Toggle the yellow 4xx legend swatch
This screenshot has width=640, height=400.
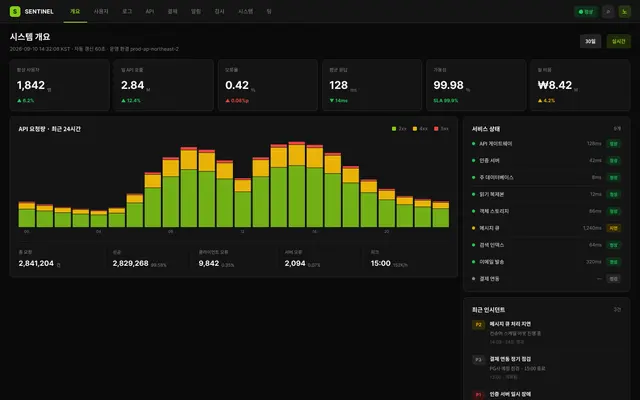click(415, 129)
